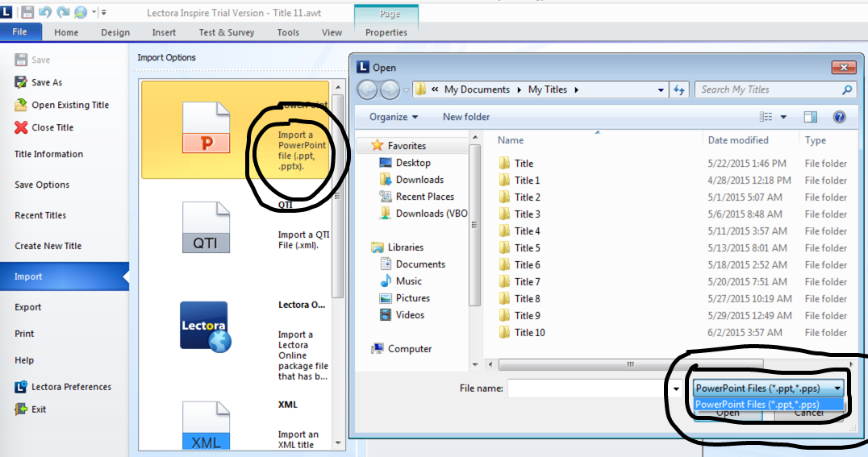Select Music library
This screenshot has height=457, width=868.
(x=402, y=281)
